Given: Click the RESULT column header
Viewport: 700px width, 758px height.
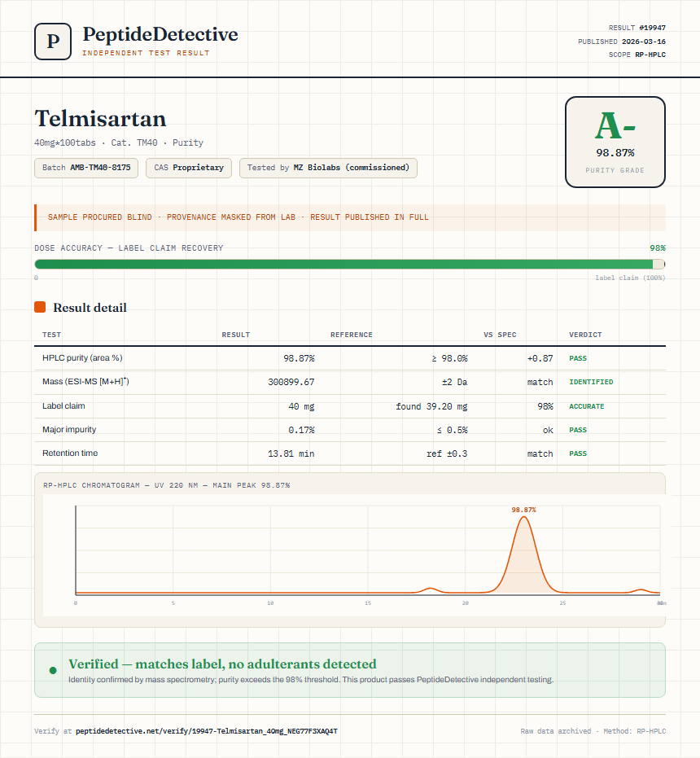Looking at the screenshot, I should (236, 335).
